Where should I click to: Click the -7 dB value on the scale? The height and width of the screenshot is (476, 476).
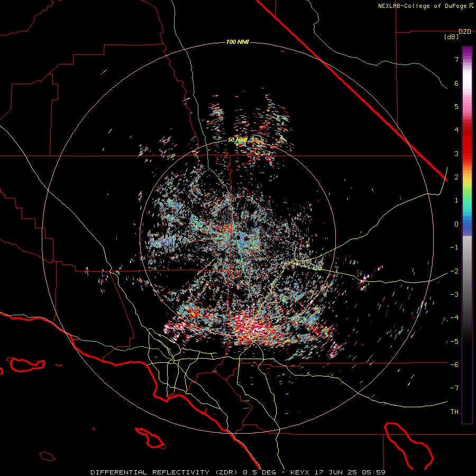454,388
